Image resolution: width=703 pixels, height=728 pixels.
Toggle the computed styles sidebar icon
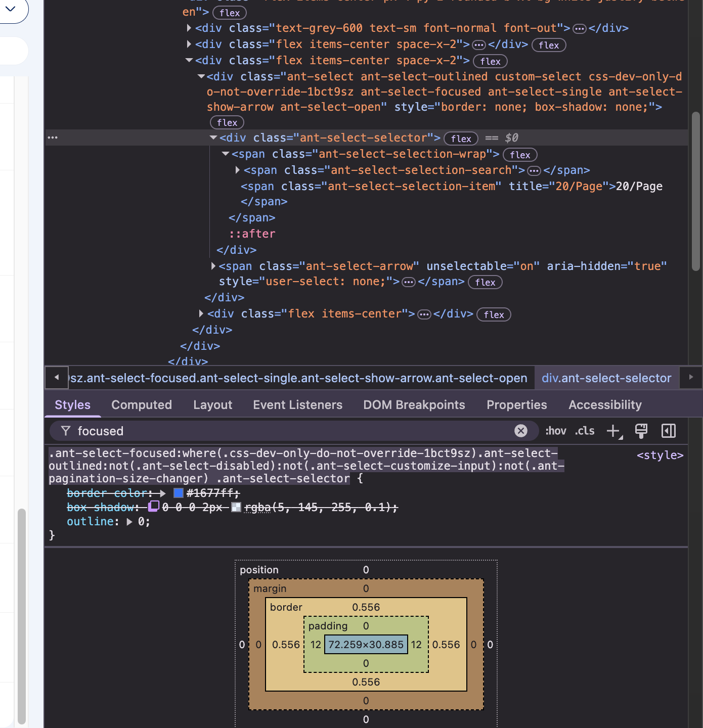coord(668,431)
